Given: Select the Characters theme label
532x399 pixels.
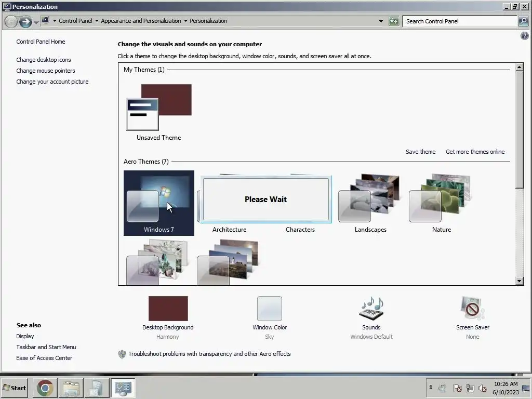Looking at the screenshot, I should [300, 230].
